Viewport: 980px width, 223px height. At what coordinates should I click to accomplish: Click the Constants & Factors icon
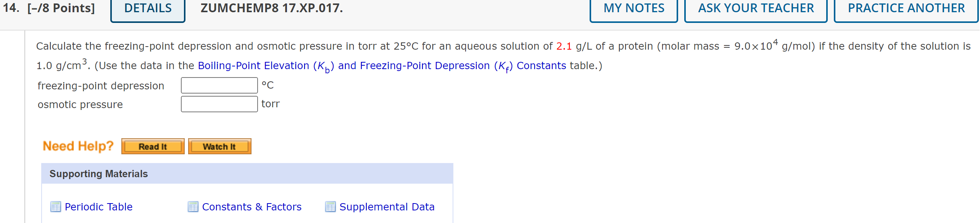[x=193, y=207]
